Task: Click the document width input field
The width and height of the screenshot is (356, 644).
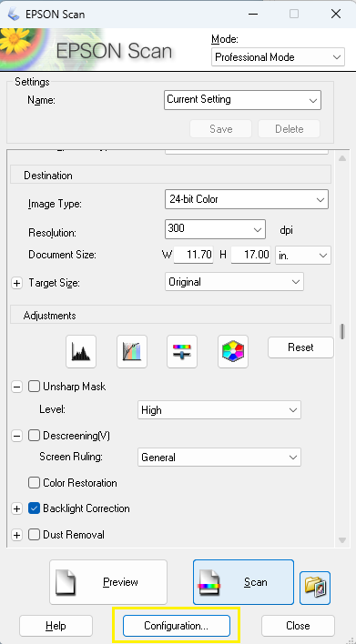Action: point(193,255)
